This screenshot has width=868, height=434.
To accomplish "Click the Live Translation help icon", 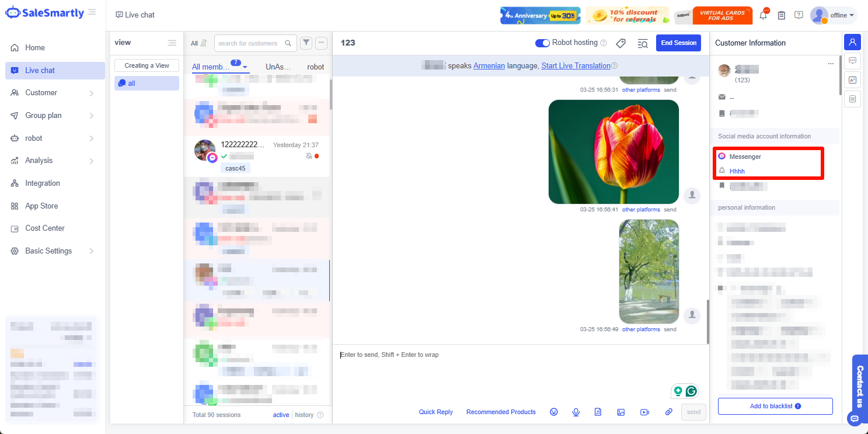I will tap(614, 66).
